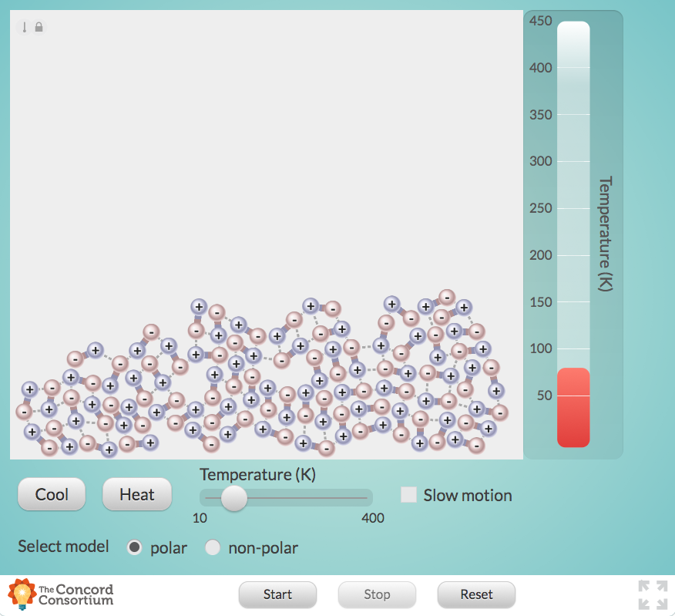The height and width of the screenshot is (616, 675).
Task: Click the Concord Consortium lightbulb logo
Action: (x=23, y=594)
